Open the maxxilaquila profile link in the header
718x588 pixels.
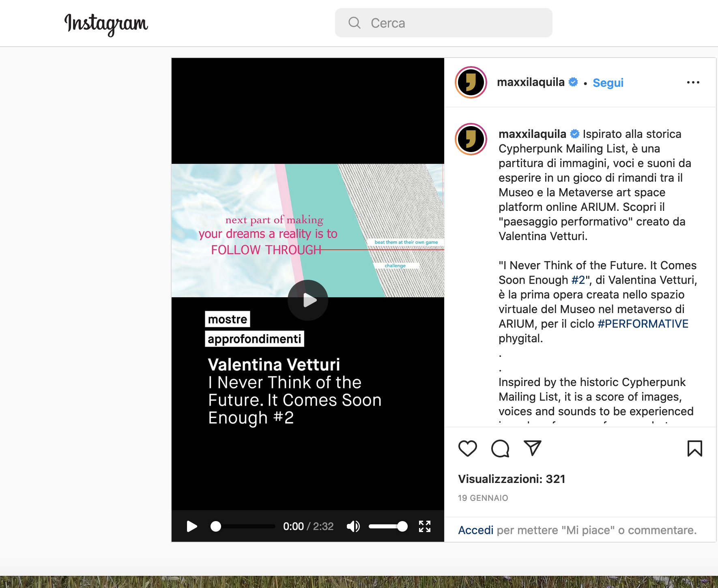click(531, 82)
